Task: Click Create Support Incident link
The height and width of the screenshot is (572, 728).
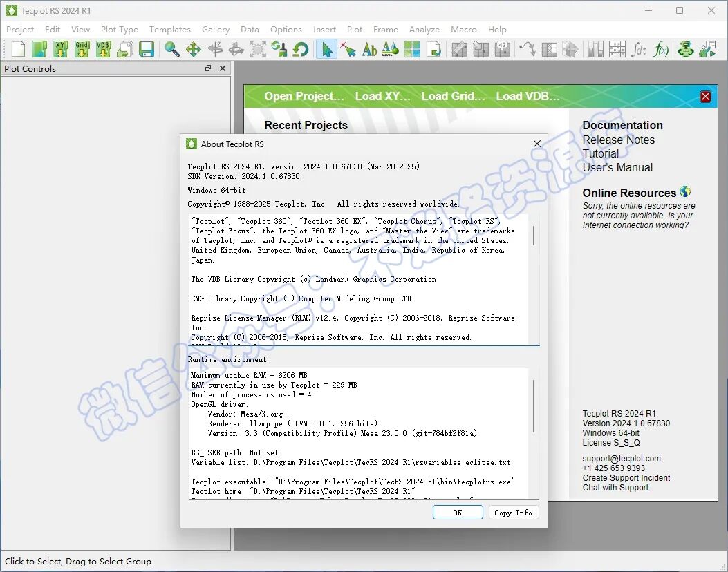Action: 626,478
